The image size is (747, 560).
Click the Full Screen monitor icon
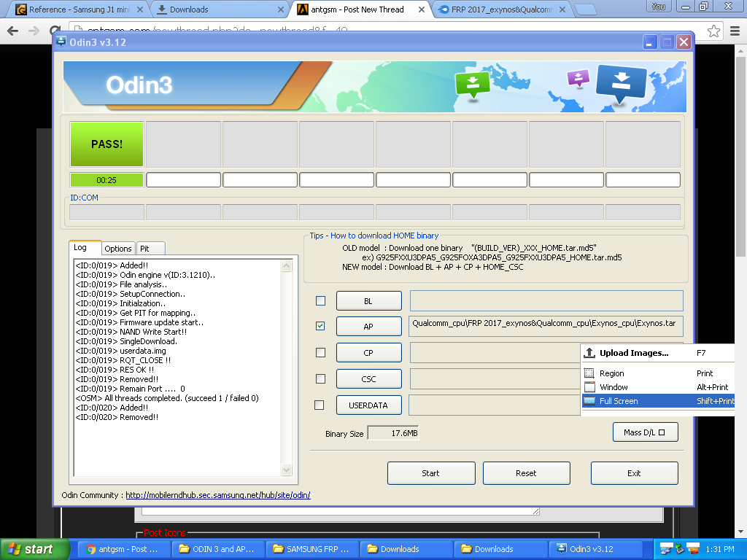pyautogui.click(x=589, y=401)
